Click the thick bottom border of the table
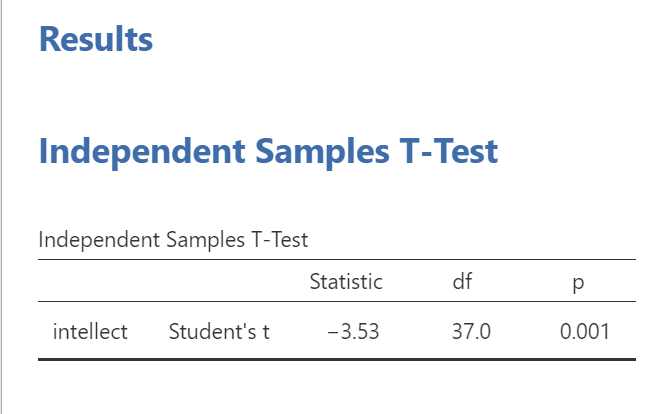The height and width of the screenshot is (414, 653). point(336,358)
